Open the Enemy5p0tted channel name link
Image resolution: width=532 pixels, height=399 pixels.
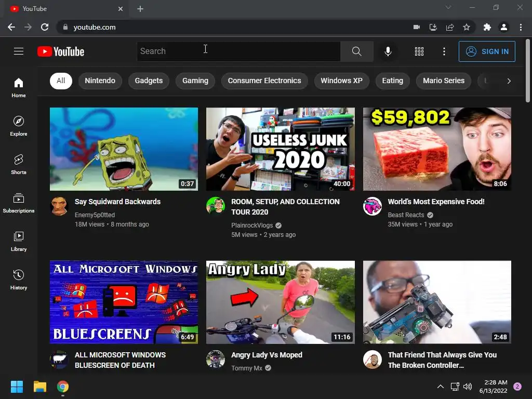click(x=95, y=215)
